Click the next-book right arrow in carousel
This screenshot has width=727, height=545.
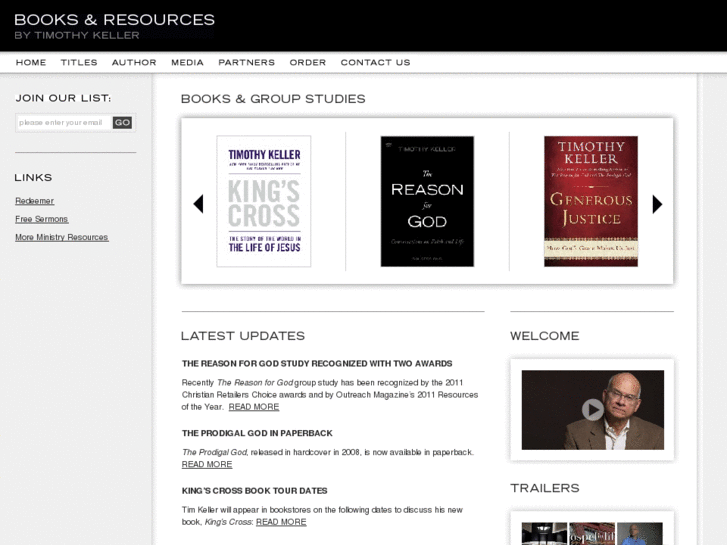click(657, 204)
